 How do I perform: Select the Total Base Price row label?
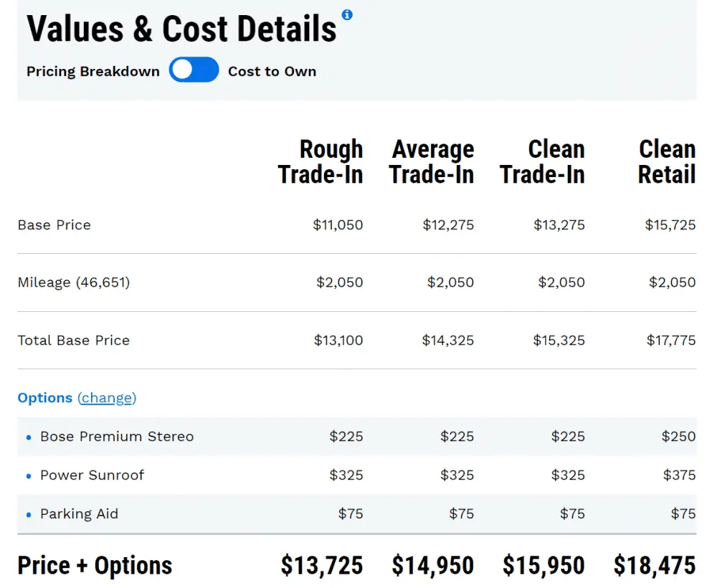coord(74,341)
